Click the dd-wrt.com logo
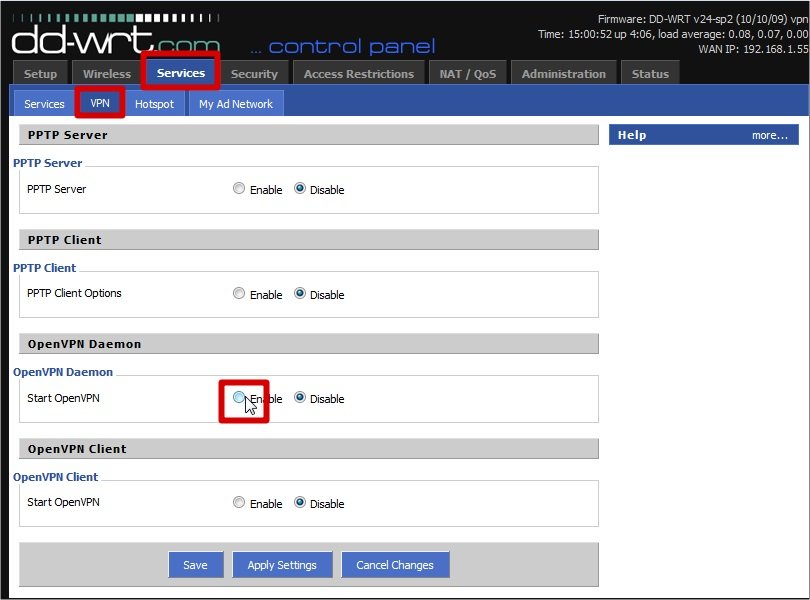810x600 pixels. click(x=115, y=37)
